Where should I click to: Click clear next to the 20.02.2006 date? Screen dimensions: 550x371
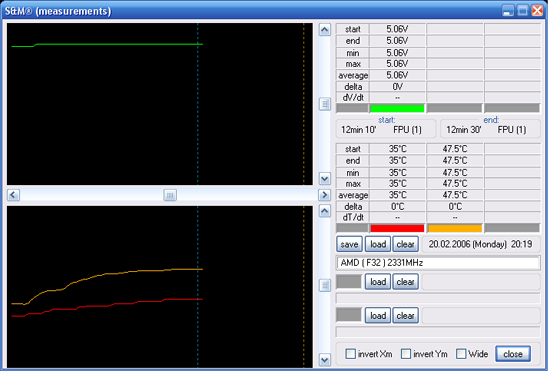(x=405, y=244)
